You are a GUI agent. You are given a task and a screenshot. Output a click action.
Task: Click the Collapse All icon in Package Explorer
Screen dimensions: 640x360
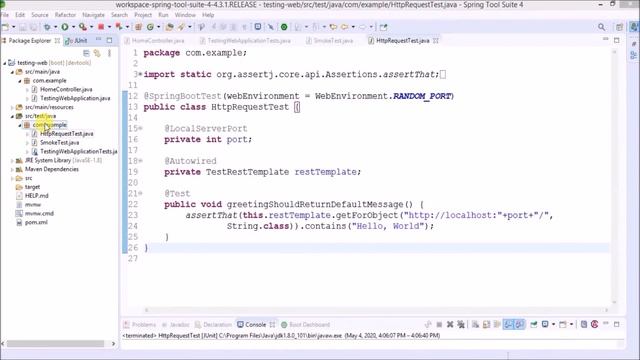tap(86, 53)
